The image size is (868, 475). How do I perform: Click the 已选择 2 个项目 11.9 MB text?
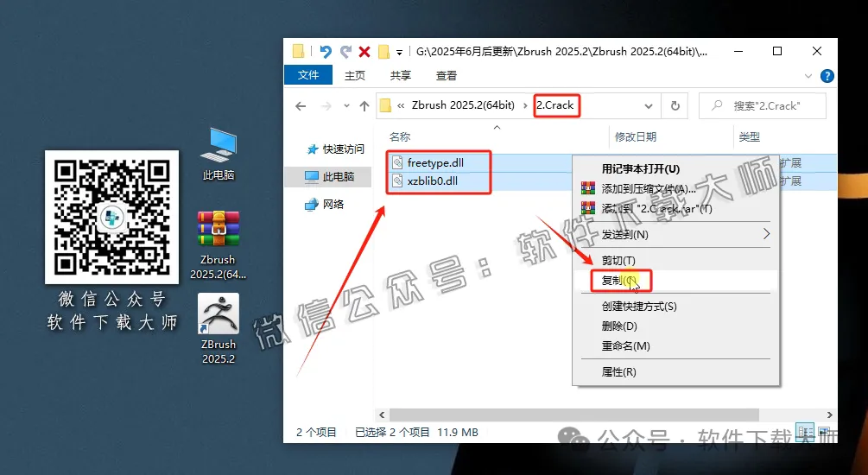416,433
